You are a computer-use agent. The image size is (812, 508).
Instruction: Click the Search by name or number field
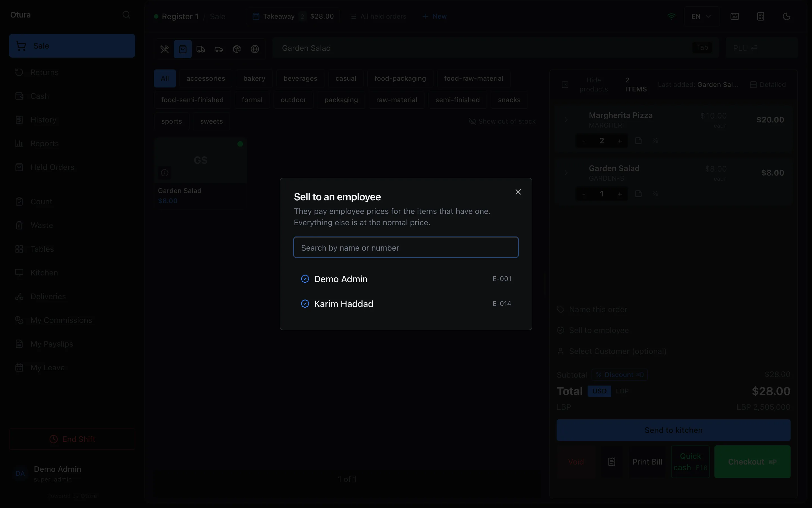pos(406,248)
